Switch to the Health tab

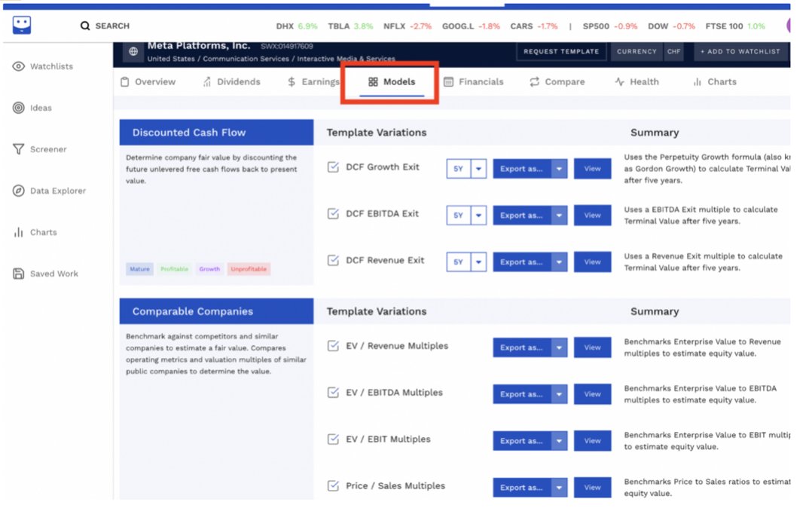636,82
